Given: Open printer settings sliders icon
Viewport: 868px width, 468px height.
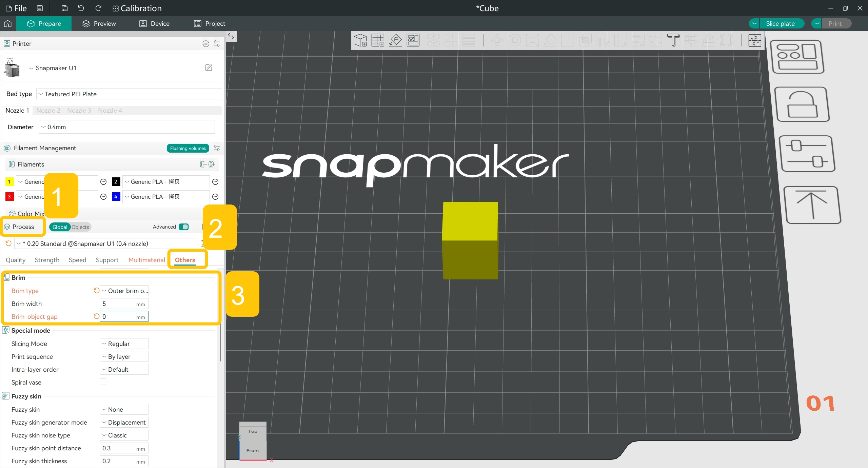Looking at the screenshot, I should point(217,43).
